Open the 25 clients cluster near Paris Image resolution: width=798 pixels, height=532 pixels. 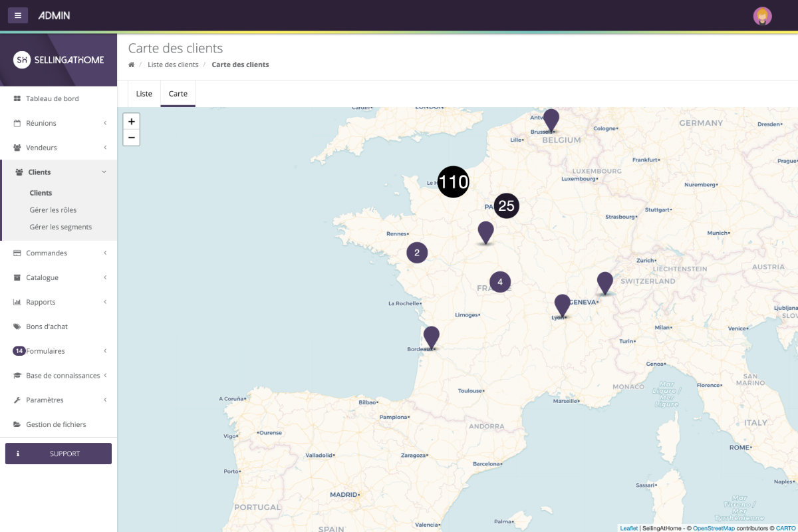507,206
